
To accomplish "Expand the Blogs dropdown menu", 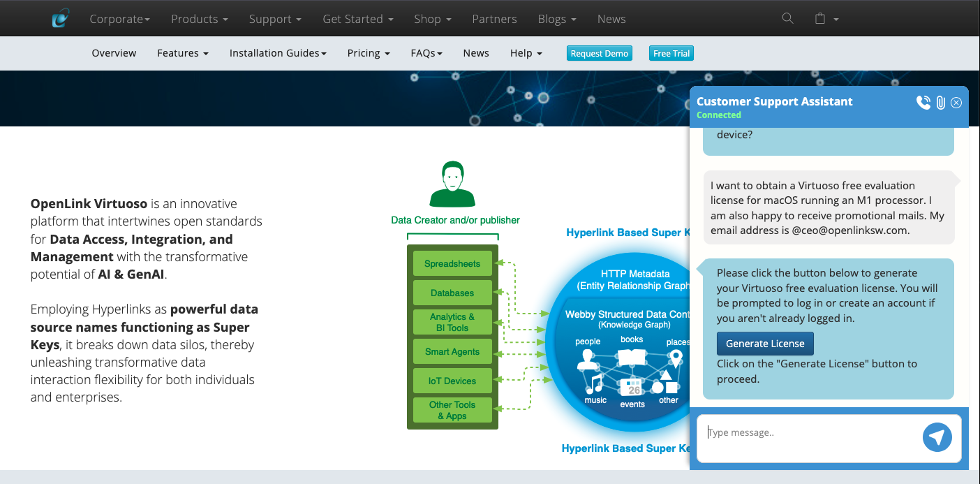I will coord(557,19).
